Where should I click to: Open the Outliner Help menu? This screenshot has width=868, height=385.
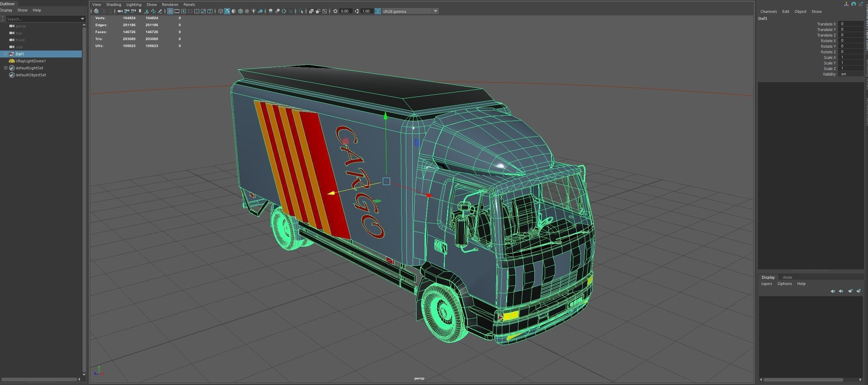(37, 10)
